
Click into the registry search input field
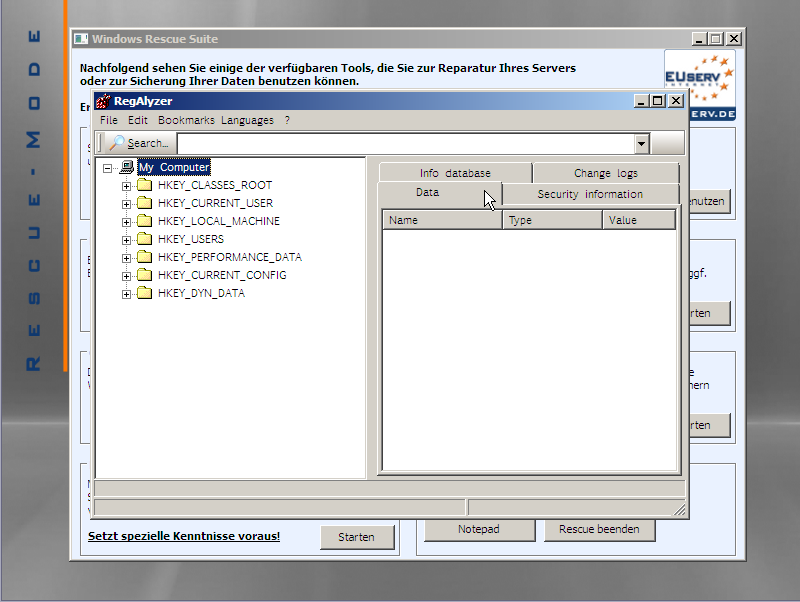406,143
